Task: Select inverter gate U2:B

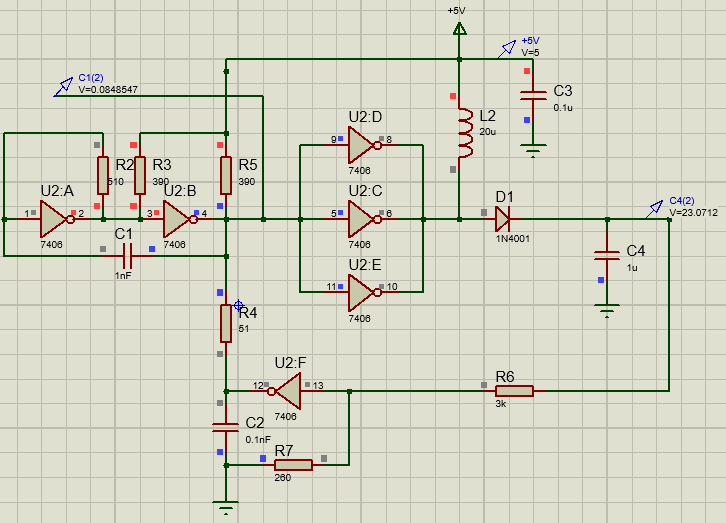Action: (179, 219)
